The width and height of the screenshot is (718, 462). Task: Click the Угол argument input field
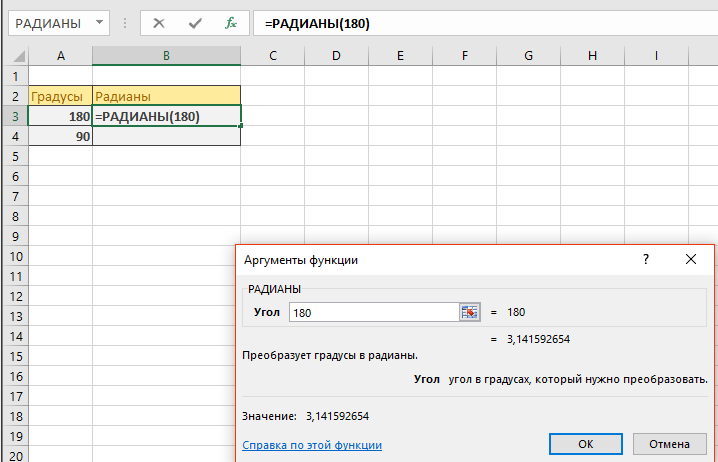point(374,312)
